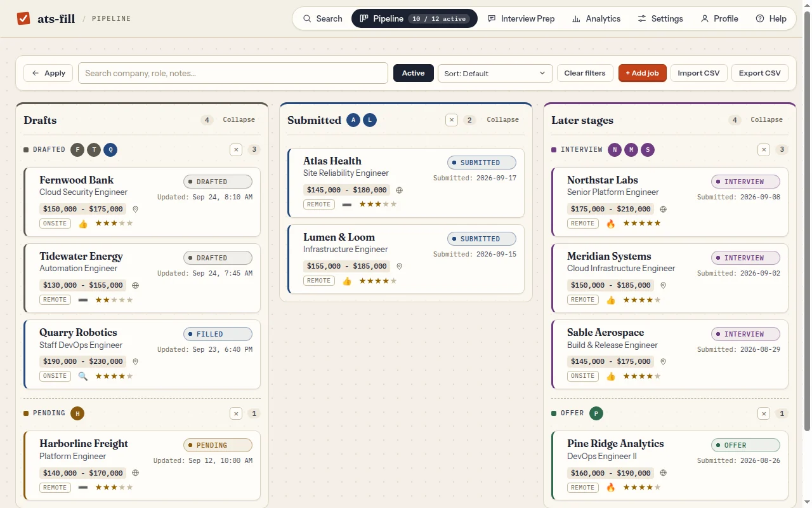Click avatar H in the Pending group
Screen dimensions: 812x508
[x=77, y=413]
